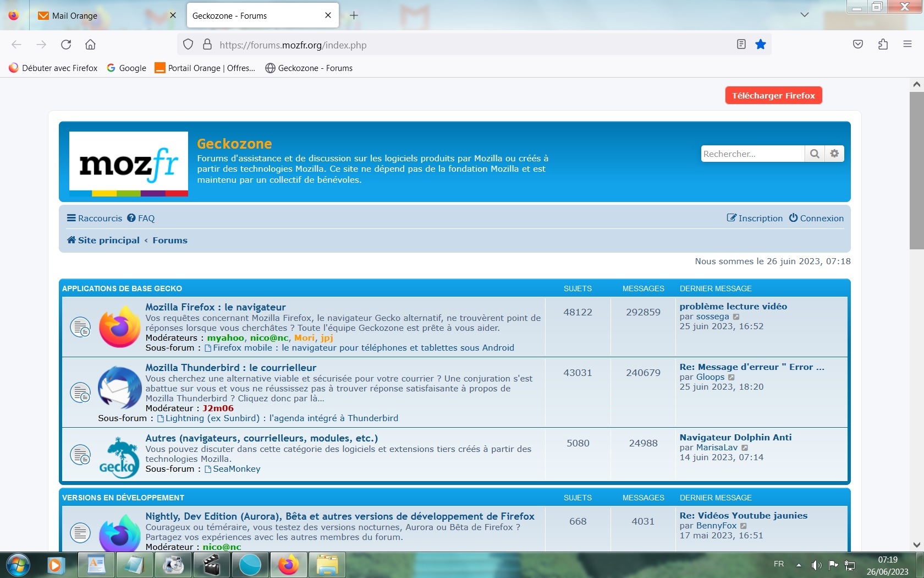Open the FAQ link
This screenshot has width=924, height=578.
(141, 218)
